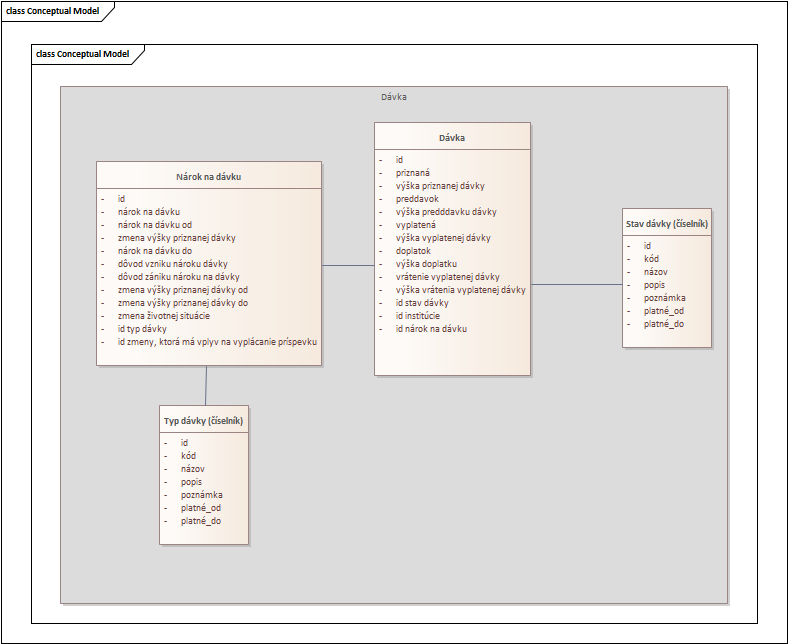Click poznámka in Typ dávky class
Screen dimensions: 788x644
pos(201,495)
